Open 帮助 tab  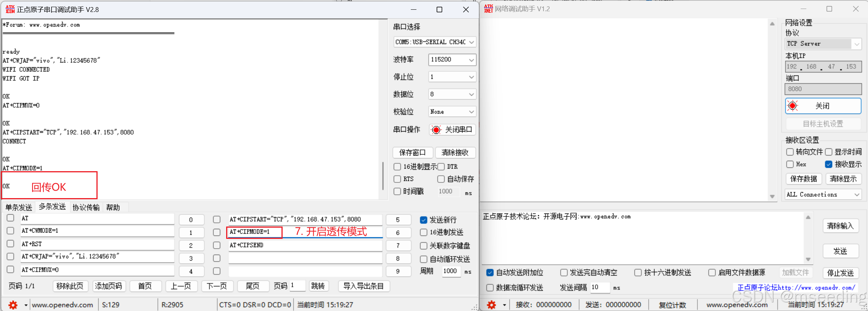113,207
